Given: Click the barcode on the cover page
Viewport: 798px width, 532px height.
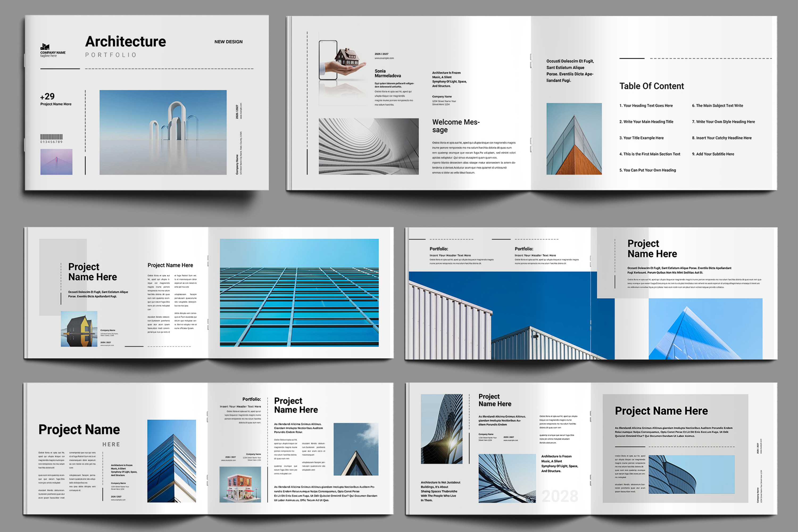Looking at the screenshot, I should (x=51, y=137).
